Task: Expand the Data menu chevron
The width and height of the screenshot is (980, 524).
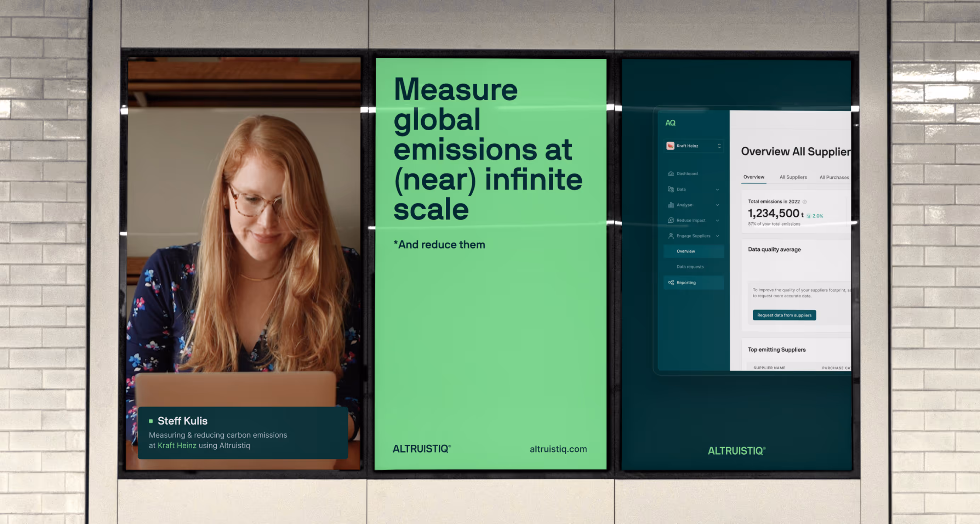Action: point(718,189)
